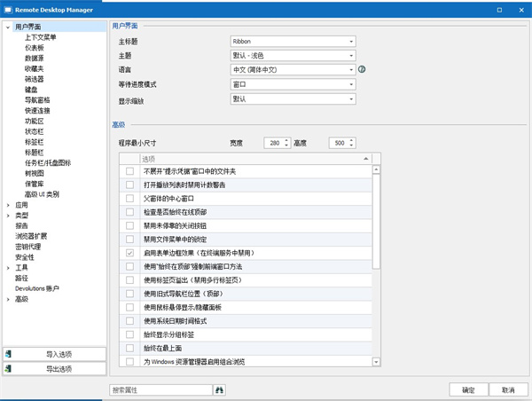The width and height of the screenshot is (532, 401).
Task: Check 使用系统日期时间格式 option
Action: click(129, 321)
